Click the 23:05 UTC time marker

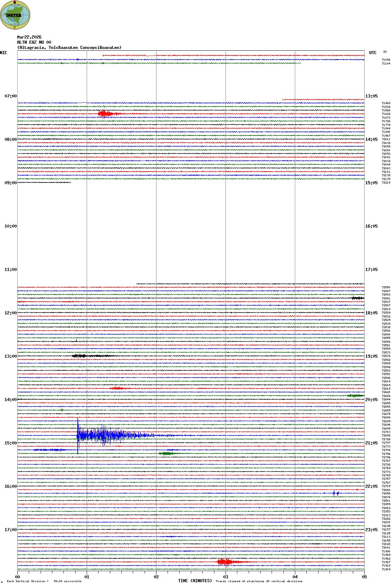pos(371,530)
